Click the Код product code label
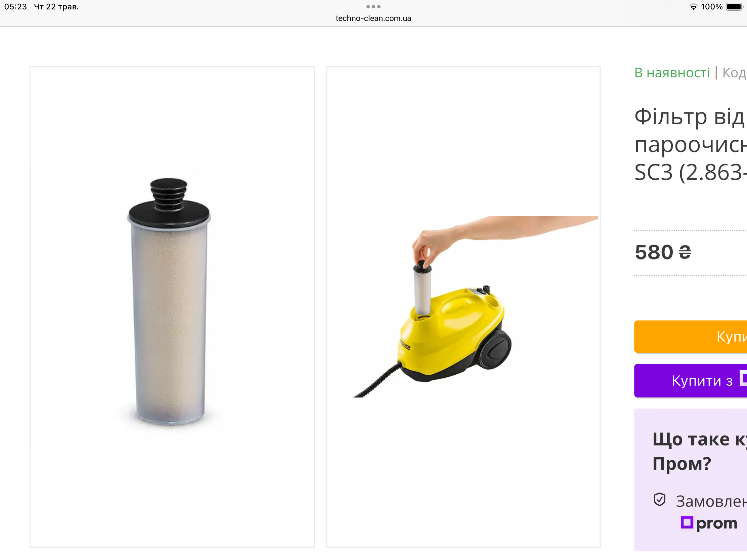The image size is (747, 560). (x=734, y=73)
